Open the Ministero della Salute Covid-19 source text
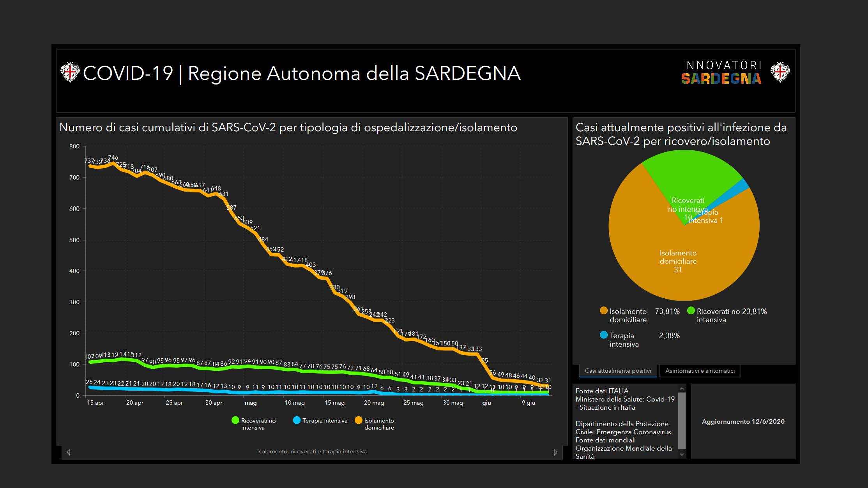The image size is (868, 488). (625, 399)
